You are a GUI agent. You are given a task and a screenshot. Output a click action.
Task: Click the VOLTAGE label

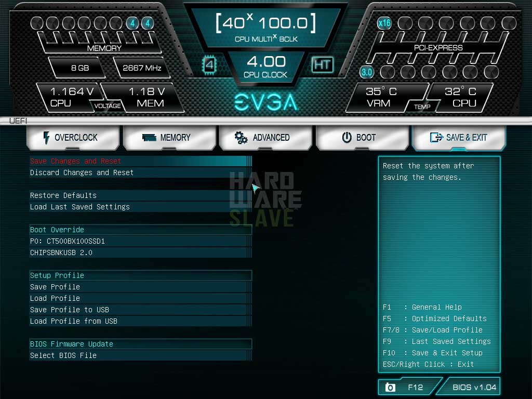pyautogui.click(x=108, y=106)
